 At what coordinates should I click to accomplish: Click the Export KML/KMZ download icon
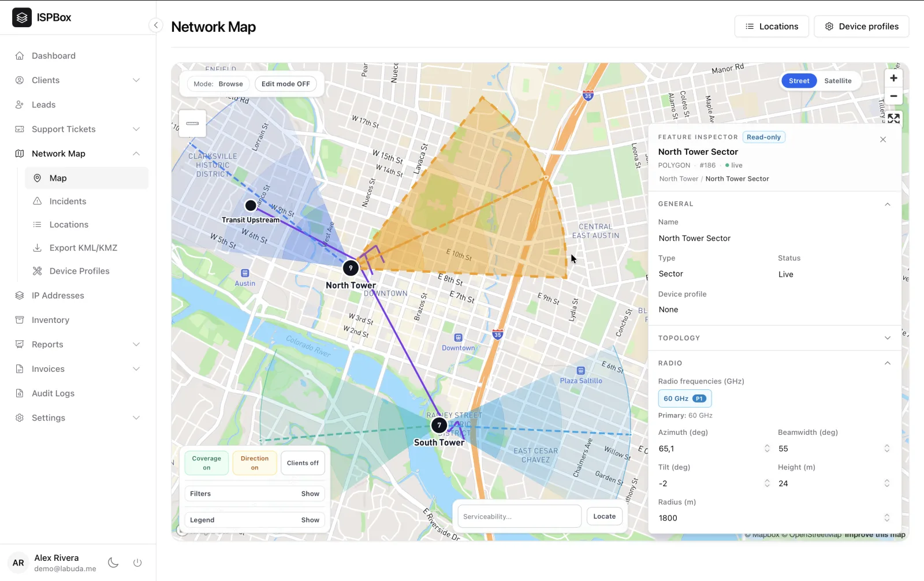(x=38, y=248)
